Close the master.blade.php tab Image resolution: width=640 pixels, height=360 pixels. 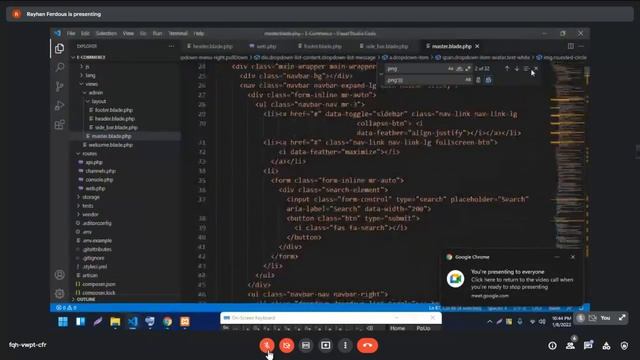point(477,47)
